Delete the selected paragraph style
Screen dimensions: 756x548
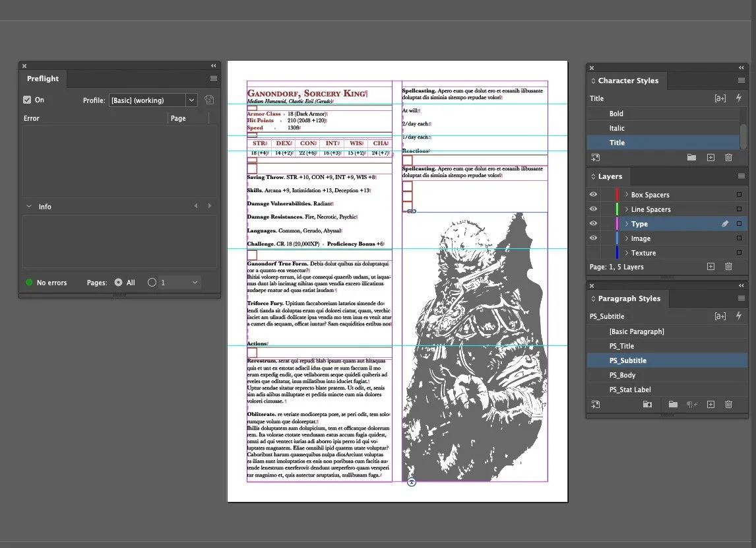(x=728, y=404)
